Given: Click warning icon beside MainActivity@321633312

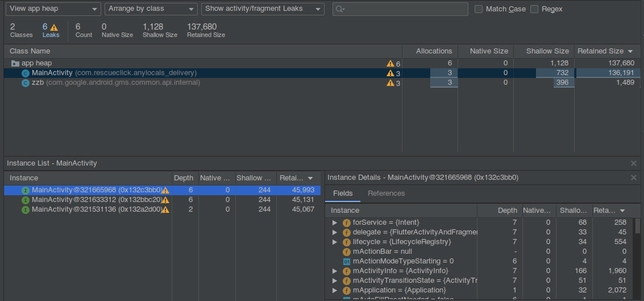Looking at the screenshot, I should tap(165, 200).
